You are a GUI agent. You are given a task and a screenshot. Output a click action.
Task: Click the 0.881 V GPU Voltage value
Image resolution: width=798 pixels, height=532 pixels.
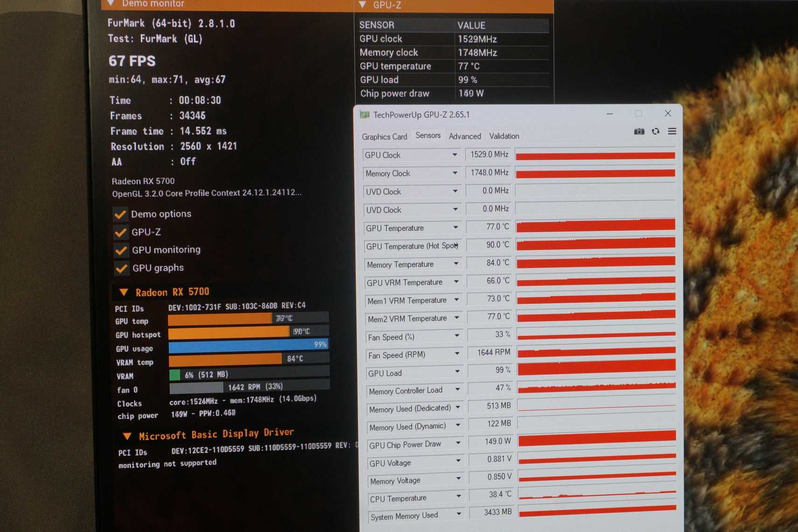click(491, 459)
